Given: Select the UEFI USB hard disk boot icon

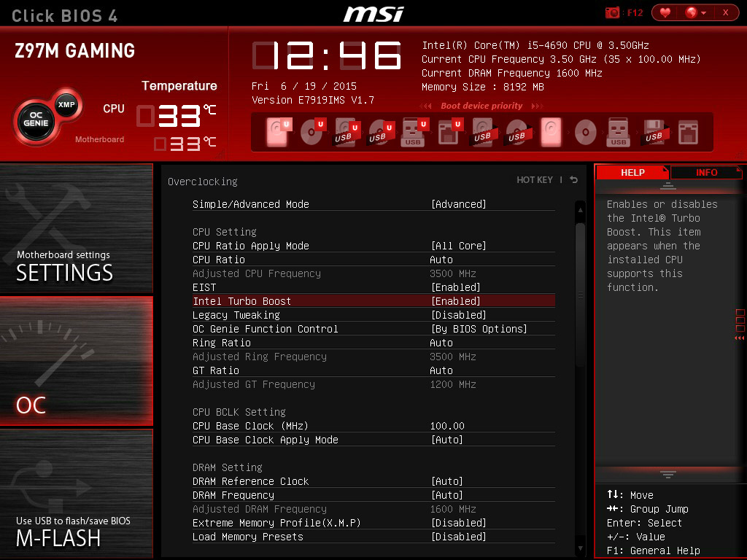Looking at the screenshot, I should 347,132.
